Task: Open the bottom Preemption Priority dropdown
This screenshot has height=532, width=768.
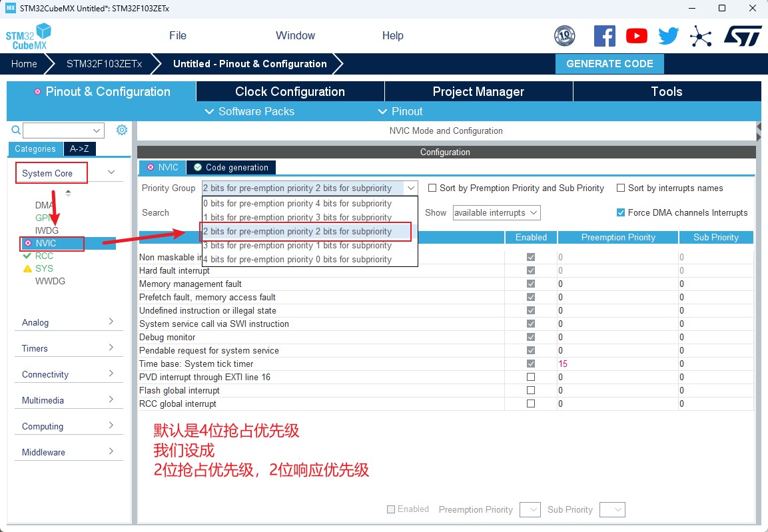Action: click(530, 509)
